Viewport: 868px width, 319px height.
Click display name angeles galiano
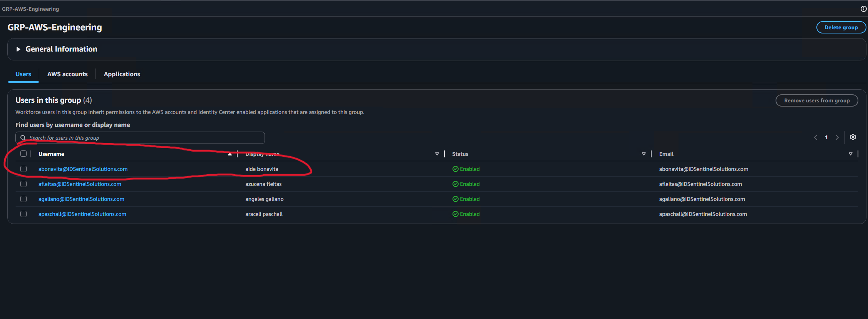[265, 199]
